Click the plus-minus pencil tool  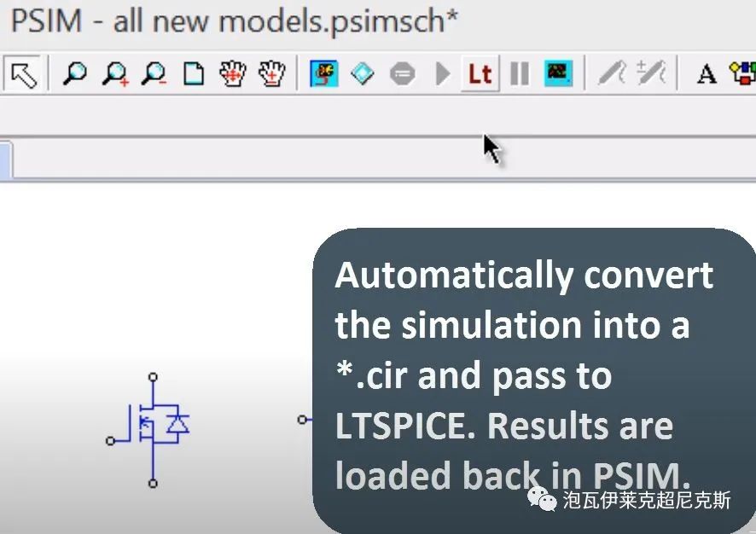coord(651,73)
